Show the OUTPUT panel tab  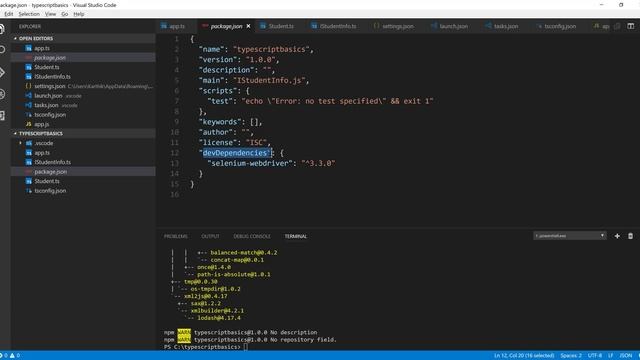coord(210,236)
